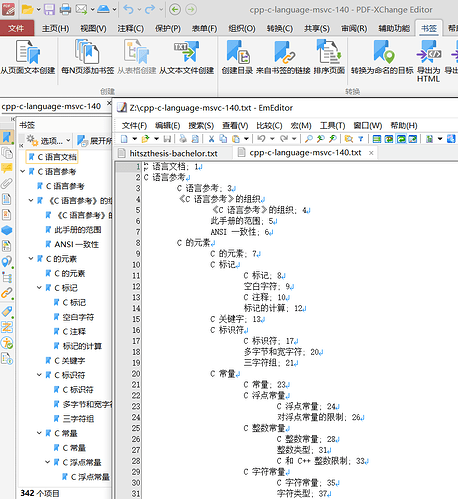This screenshot has width=458, height=499.
Task: Click print icon in PDF-XChange quick toolbar
Action: click(65, 9)
